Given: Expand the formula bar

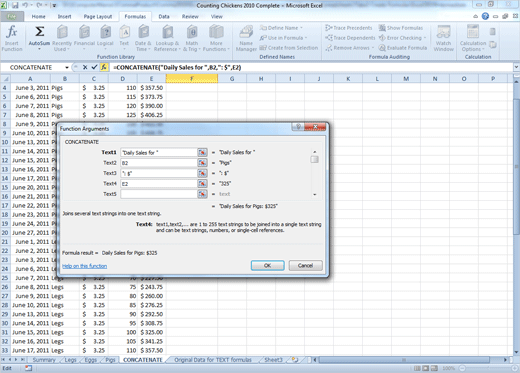Looking at the screenshot, I should [516, 67].
